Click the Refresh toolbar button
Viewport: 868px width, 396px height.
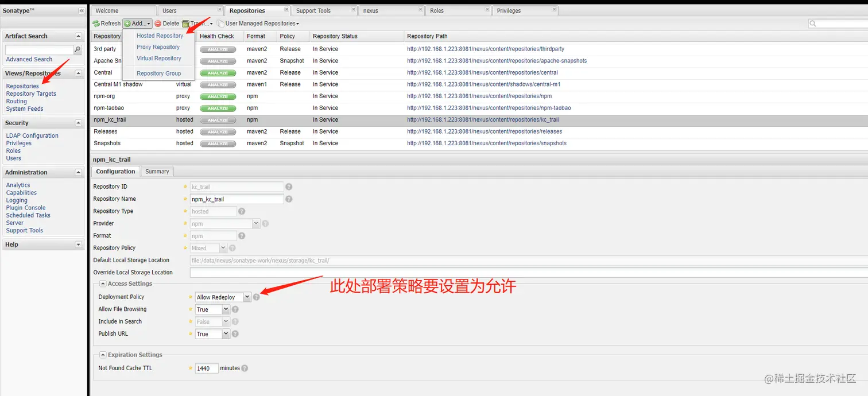107,24
